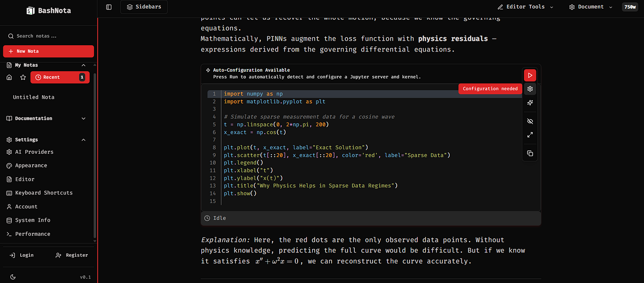Click the Search notas field
644x283 pixels.
(x=49, y=36)
